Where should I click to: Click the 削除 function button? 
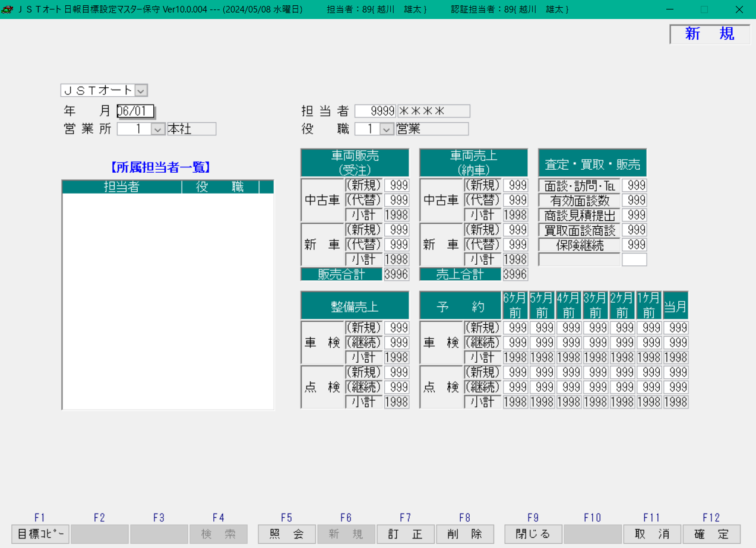(465, 534)
